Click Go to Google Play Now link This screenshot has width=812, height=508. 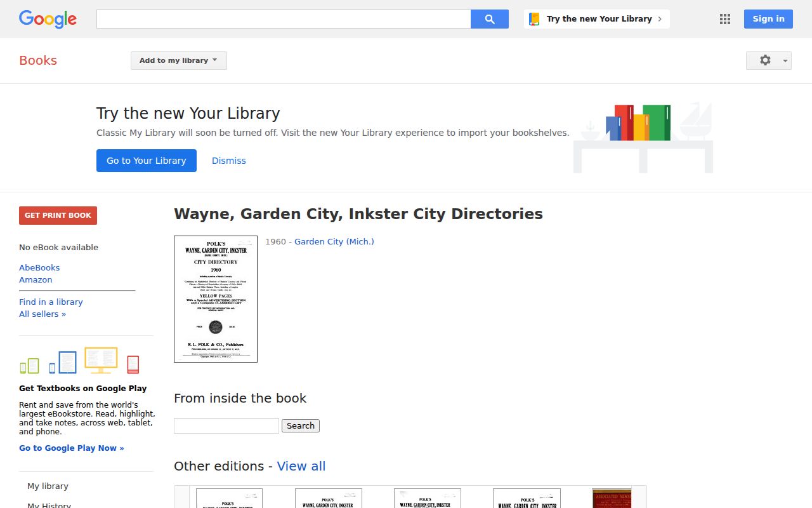[x=72, y=448]
